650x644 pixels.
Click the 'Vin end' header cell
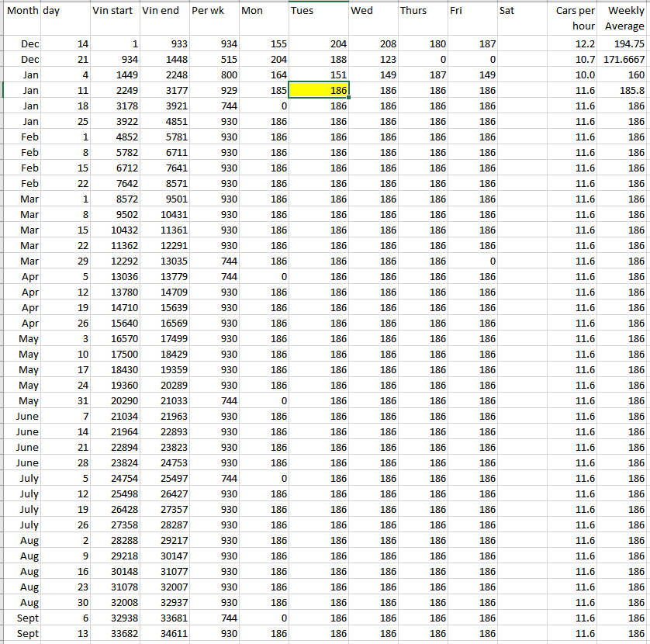[x=163, y=11]
